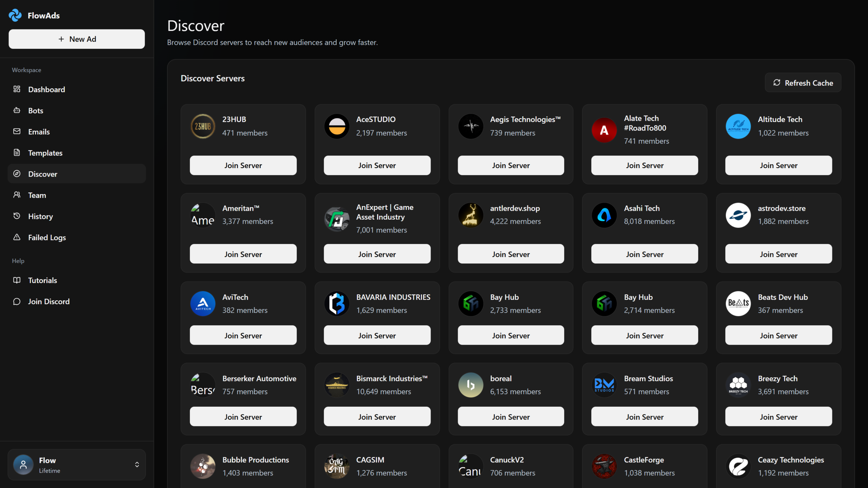Navigate to Templates
The image size is (868, 488).
click(x=77, y=153)
